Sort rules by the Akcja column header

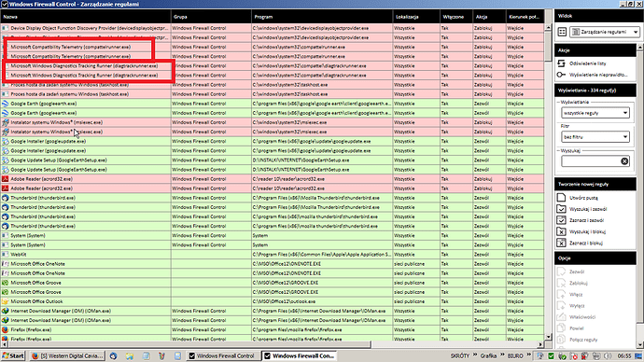[x=489, y=17]
